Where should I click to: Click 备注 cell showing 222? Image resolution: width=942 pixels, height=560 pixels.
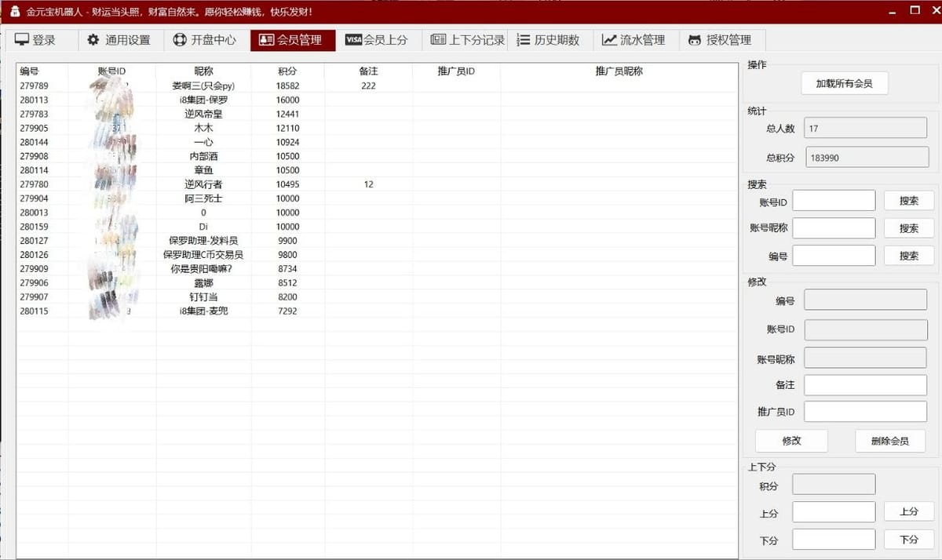[x=368, y=85]
